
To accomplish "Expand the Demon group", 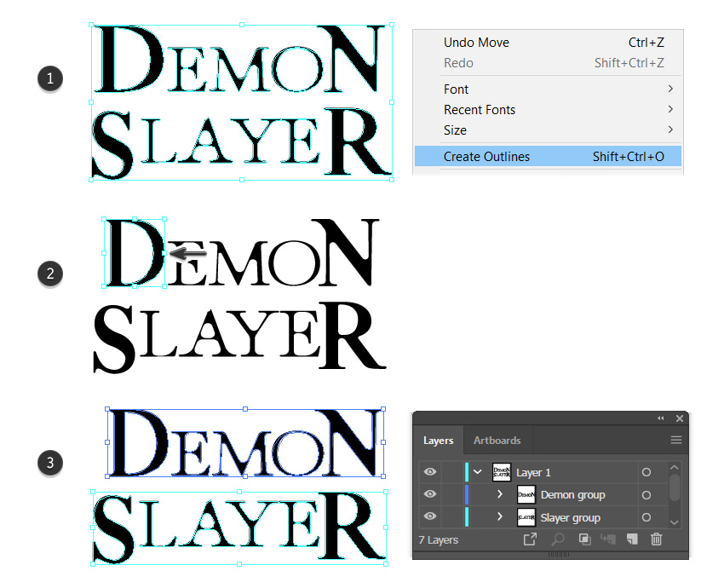I will pyautogui.click(x=500, y=493).
